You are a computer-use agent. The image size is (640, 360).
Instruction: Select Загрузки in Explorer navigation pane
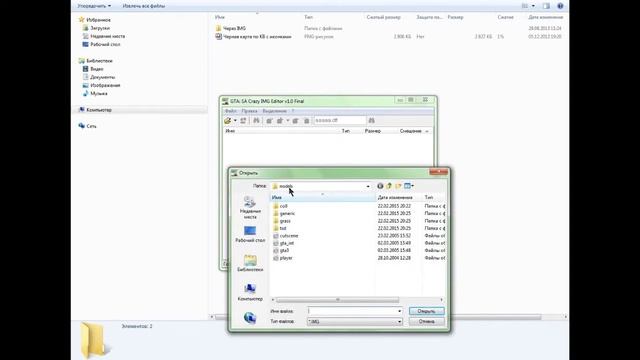tap(96, 28)
